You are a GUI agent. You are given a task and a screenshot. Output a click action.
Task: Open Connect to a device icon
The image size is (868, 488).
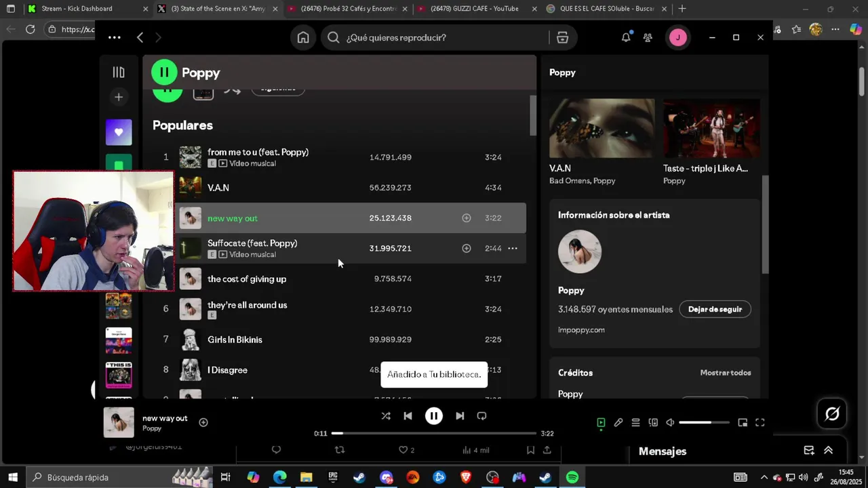653,423
